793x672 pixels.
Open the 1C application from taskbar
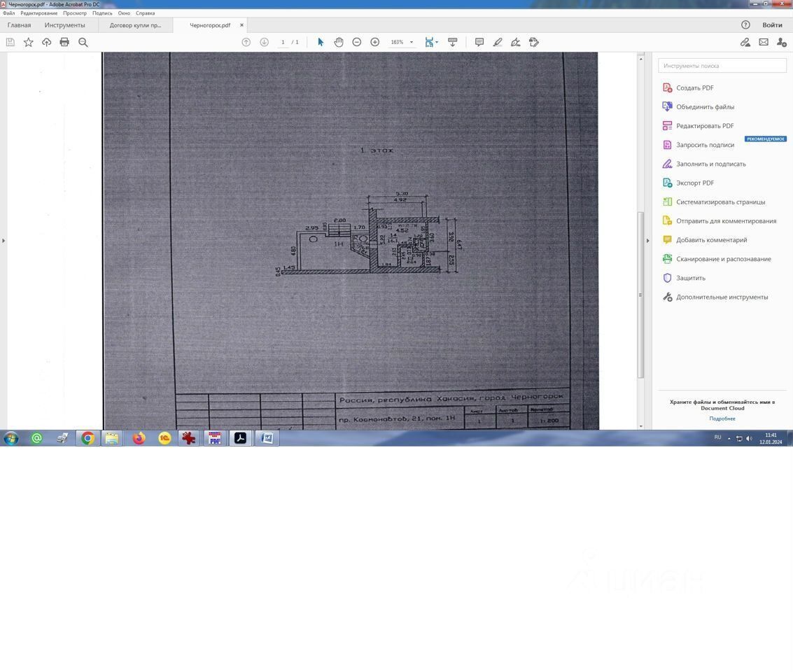[164, 438]
